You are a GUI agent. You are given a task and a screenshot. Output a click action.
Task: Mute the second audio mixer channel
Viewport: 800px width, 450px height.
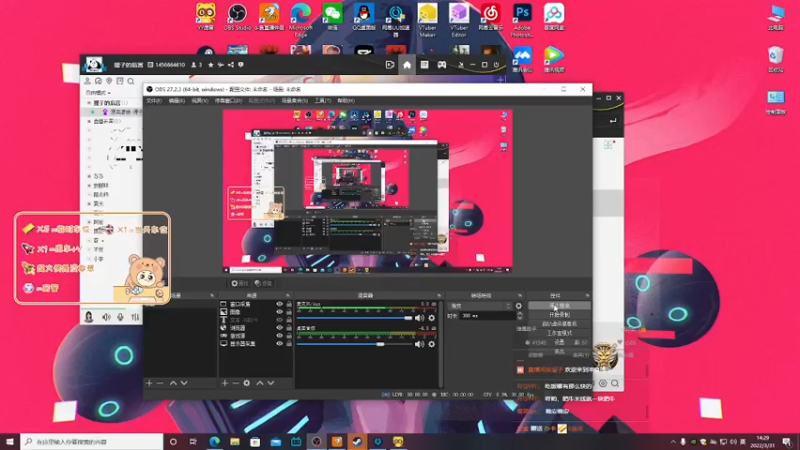pos(419,344)
